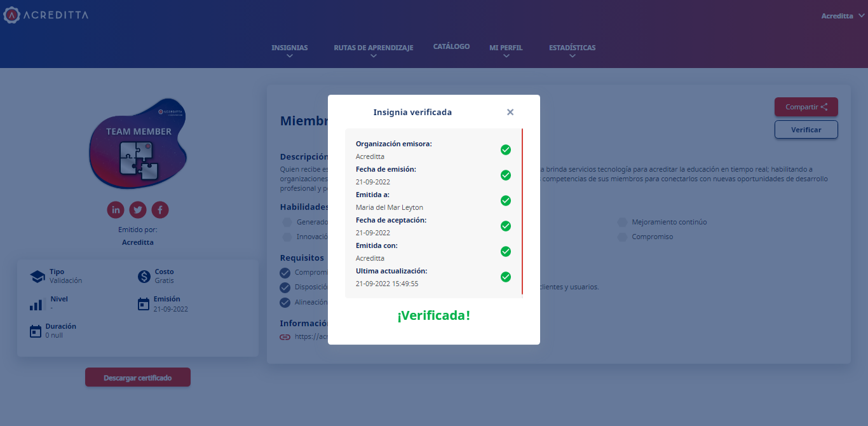Toggle the Generado skill circle
Viewport: 868px width, 426px height.
click(x=287, y=223)
